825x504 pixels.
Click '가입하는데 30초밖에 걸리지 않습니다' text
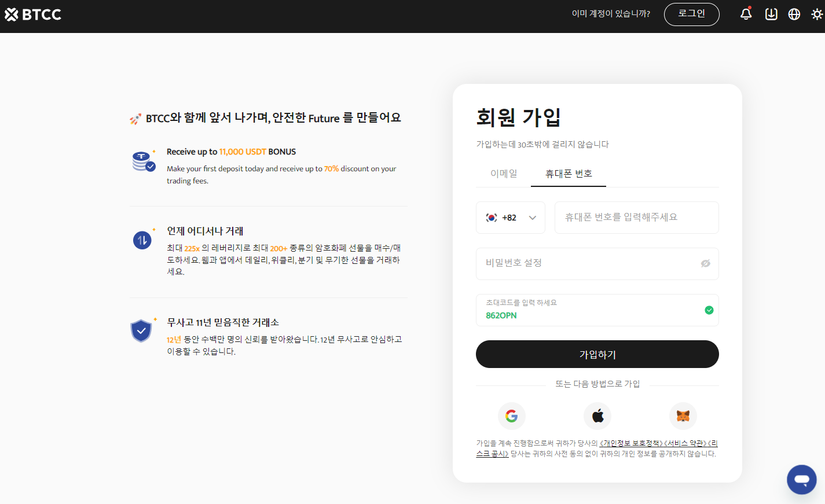(542, 144)
